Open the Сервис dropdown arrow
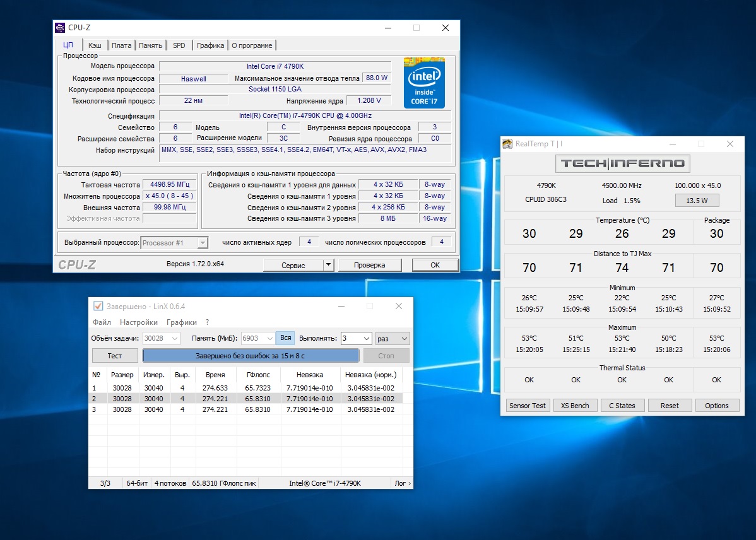Viewport: 756px width, 540px height. point(328,265)
